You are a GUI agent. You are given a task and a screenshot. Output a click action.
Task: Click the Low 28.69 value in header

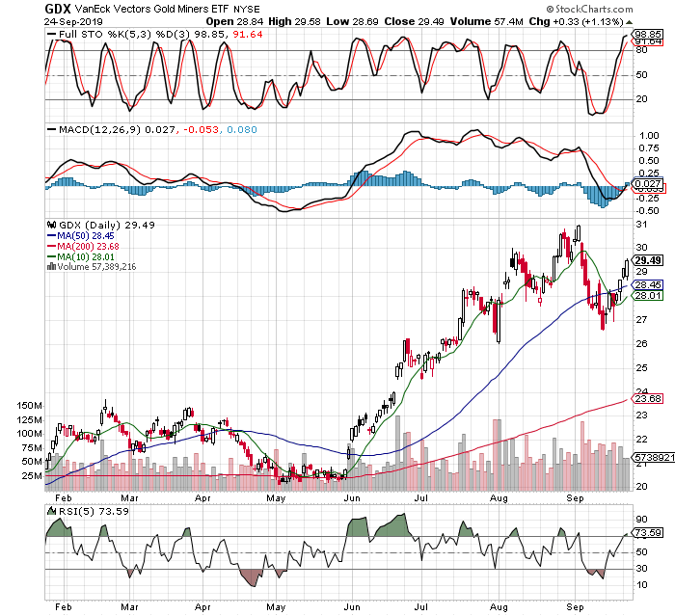[353, 21]
